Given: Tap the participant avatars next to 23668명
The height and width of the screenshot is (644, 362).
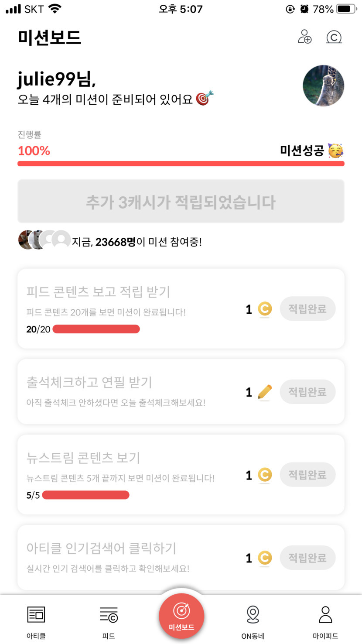Looking at the screenshot, I should click(44, 240).
